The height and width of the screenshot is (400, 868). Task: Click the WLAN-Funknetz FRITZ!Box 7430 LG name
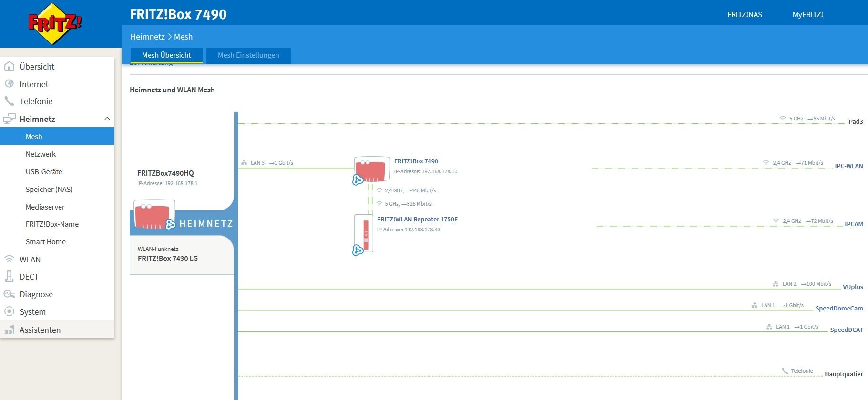168,258
